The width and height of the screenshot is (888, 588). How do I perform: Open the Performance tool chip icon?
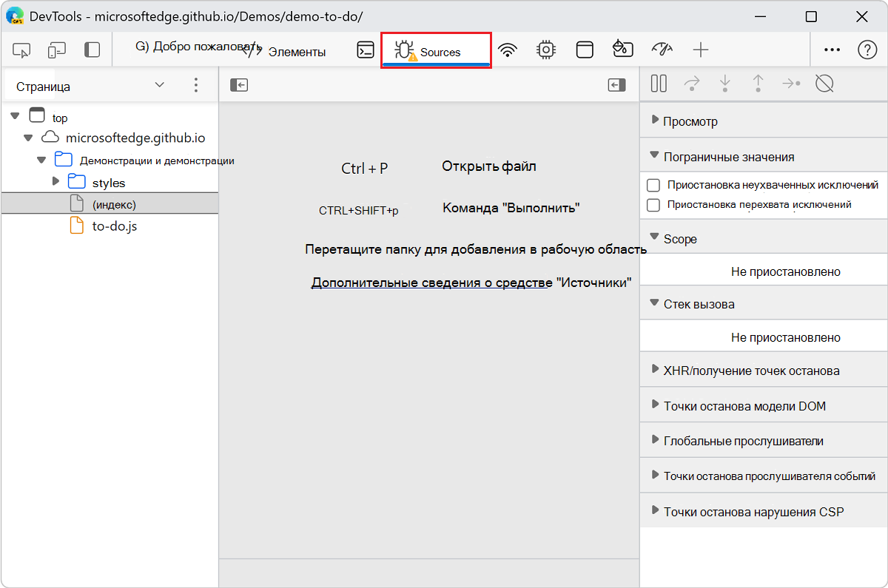546,50
